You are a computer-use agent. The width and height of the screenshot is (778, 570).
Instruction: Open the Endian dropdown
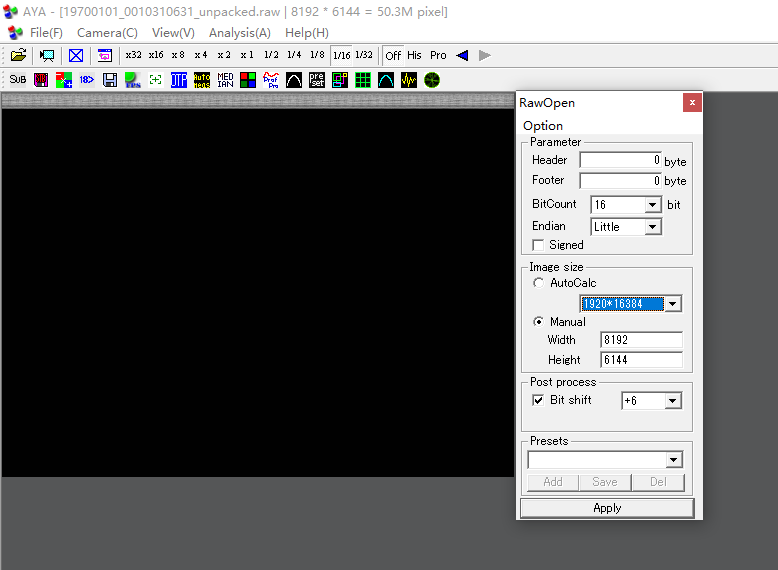[652, 227]
